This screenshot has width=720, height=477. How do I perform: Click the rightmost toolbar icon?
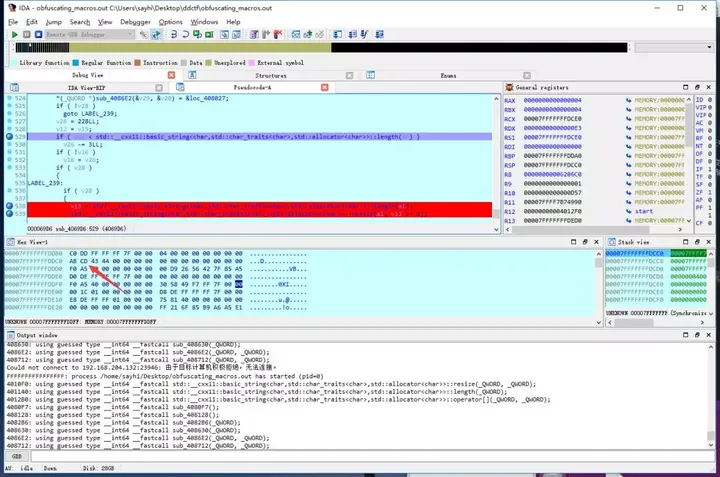(x=379, y=34)
